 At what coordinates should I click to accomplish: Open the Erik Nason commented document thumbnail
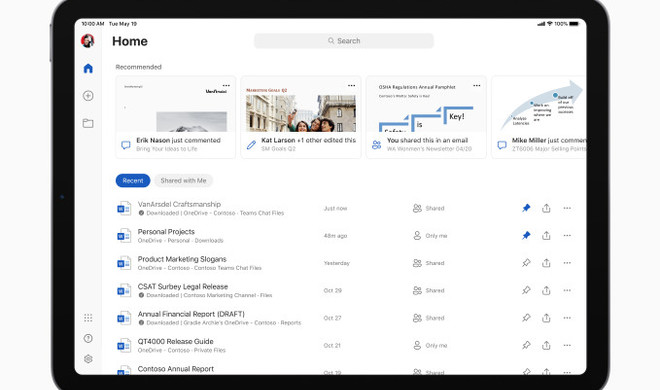[176, 104]
